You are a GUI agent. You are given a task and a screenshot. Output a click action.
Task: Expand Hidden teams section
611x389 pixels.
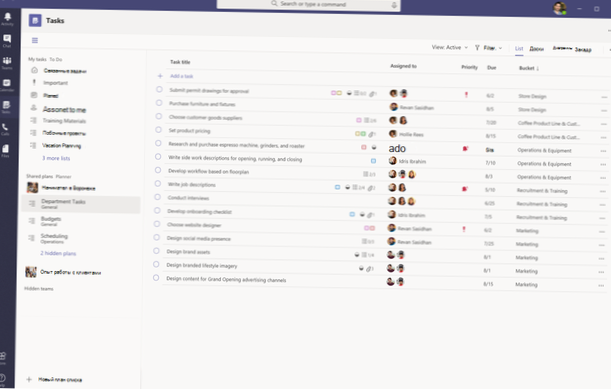(39, 289)
